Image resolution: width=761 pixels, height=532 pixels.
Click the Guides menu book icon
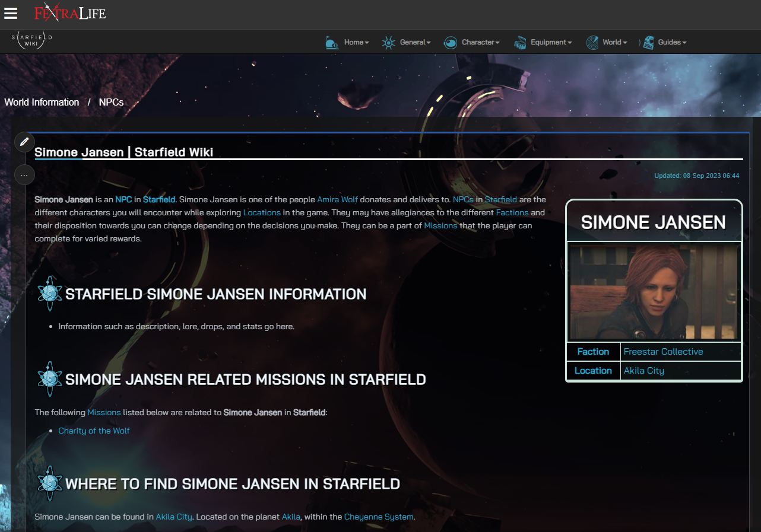648,43
